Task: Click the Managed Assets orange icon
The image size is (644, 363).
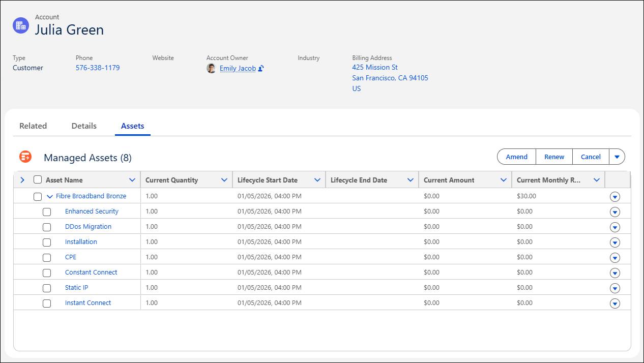Action: pyautogui.click(x=25, y=157)
